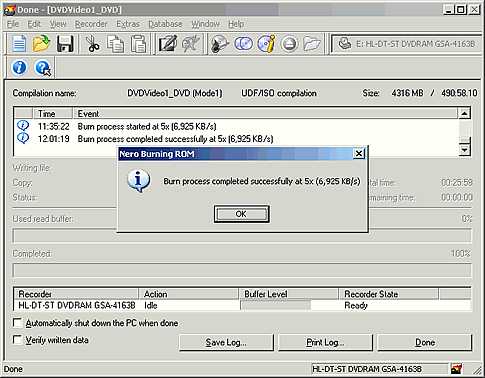This screenshot has width=485, height=378.
Task: Click the info icon in the dialog
Action: [138, 181]
